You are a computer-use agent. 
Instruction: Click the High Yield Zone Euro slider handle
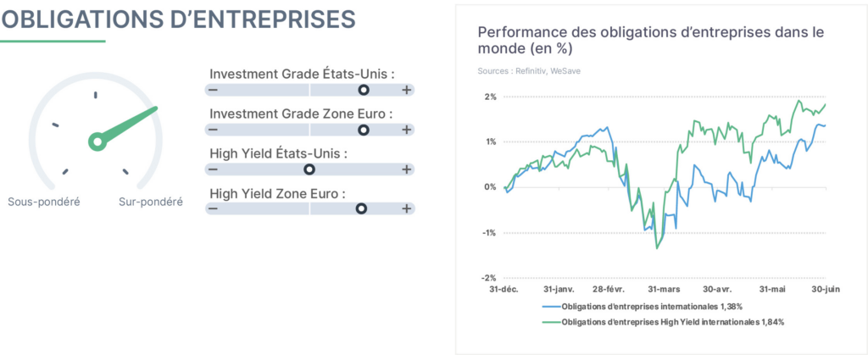(361, 208)
